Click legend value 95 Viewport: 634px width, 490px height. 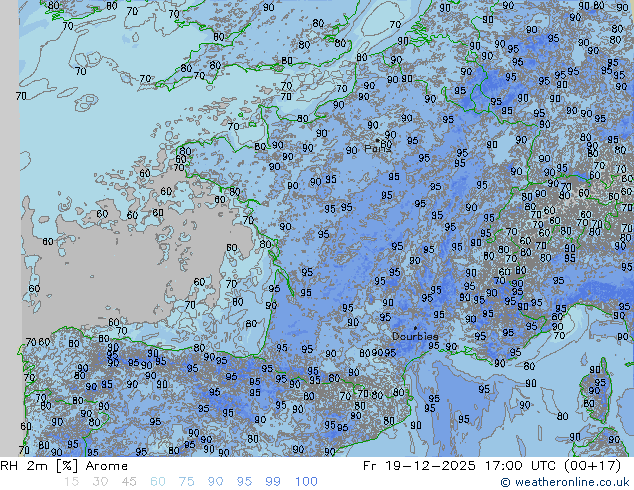click(244, 482)
